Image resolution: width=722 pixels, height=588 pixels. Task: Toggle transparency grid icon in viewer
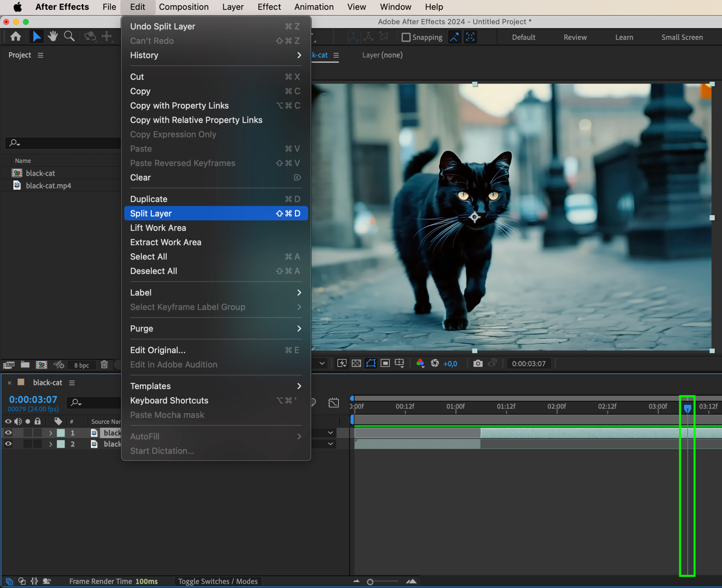pos(356,363)
